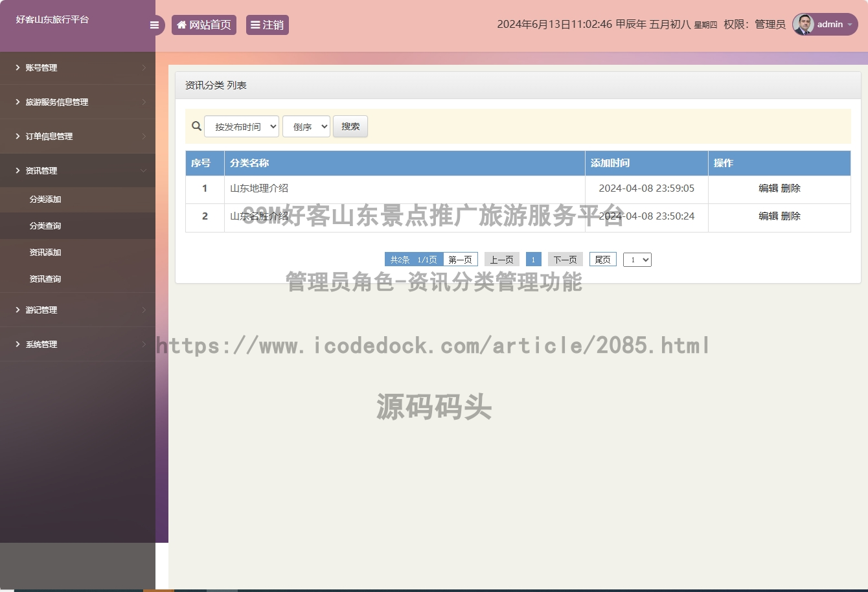Expand the 游记管理 sidebar menu
The height and width of the screenshot is (592, 868).
tap(78, 310)
